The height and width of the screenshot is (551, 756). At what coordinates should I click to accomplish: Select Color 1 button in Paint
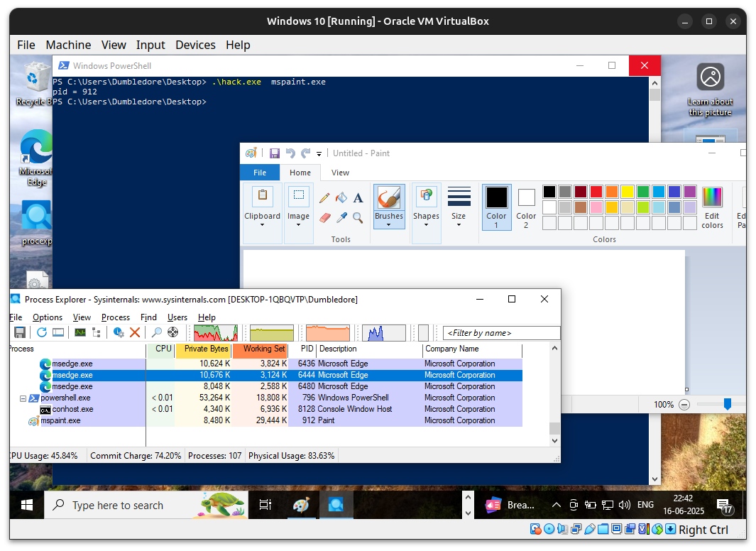496,207
